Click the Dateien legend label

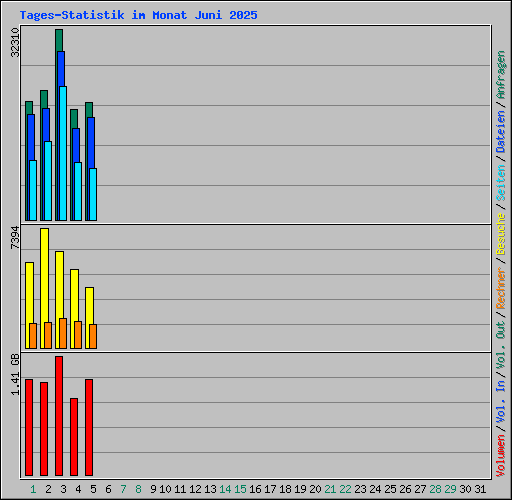tap(501, 132)
